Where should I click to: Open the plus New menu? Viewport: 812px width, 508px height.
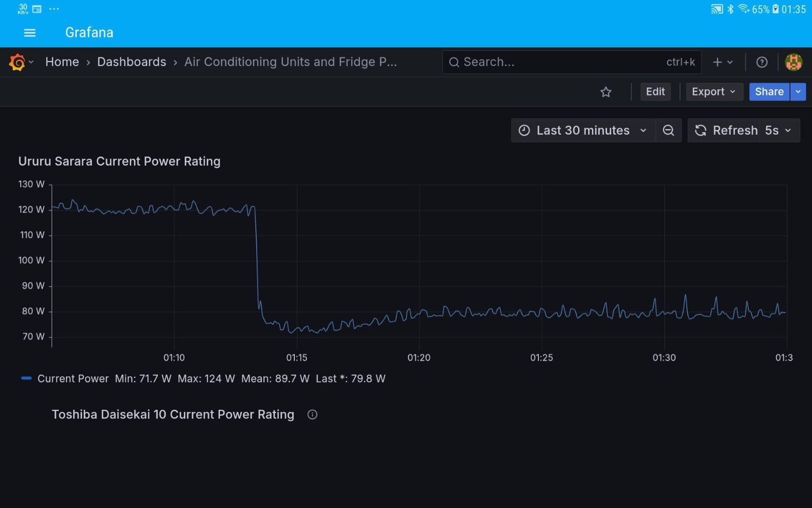coord(723,62)
